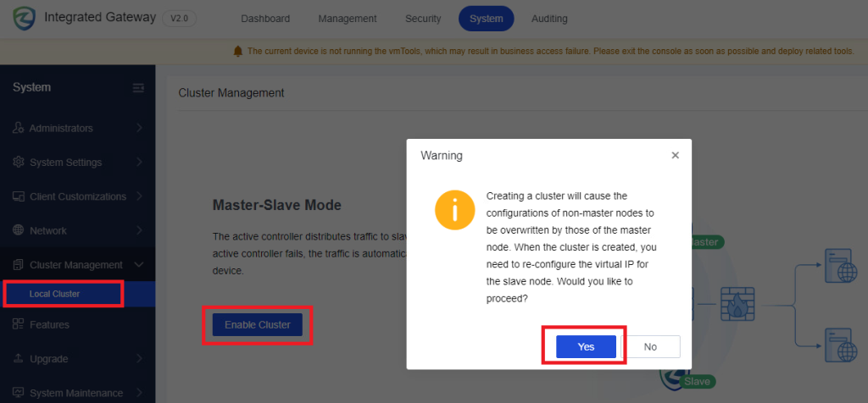The height and width of the screenshot is (403, 868).
Task: Click the Upgrade arrow icon in sidebar
Action: click(x=19, y=359)
